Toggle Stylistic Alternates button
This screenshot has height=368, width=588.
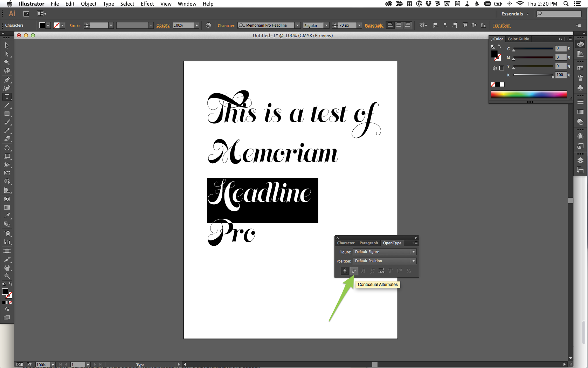(x=381, y=271)
